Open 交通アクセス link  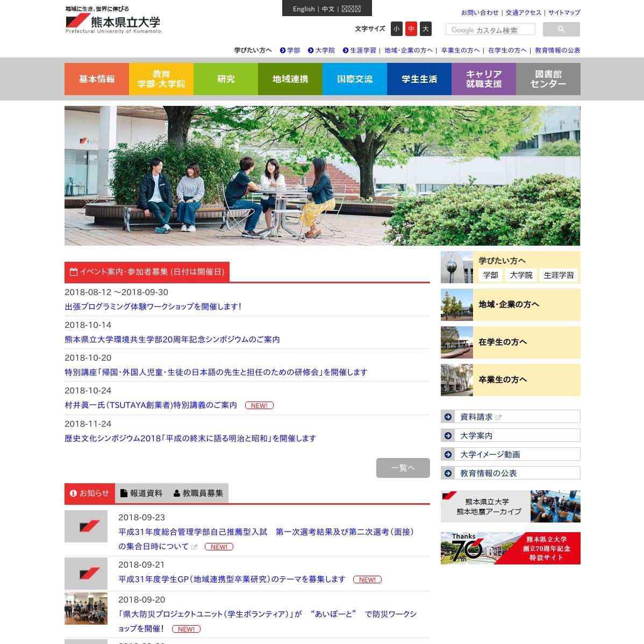pos(523,13)
